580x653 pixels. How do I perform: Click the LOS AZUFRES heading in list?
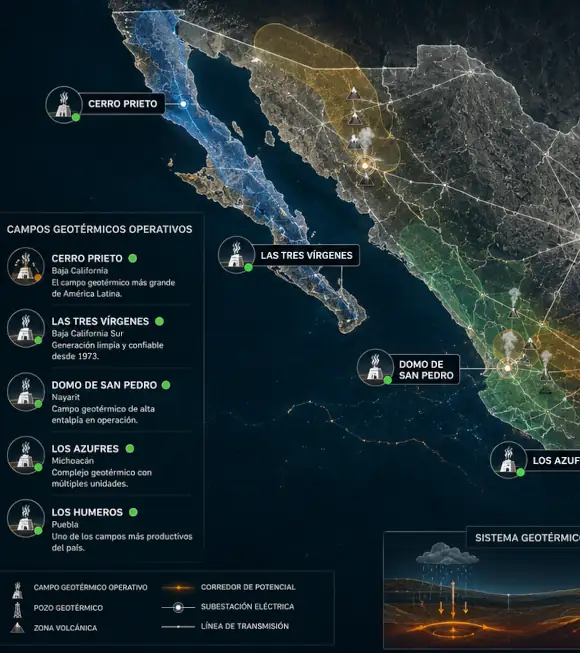[x=85, y=449]
